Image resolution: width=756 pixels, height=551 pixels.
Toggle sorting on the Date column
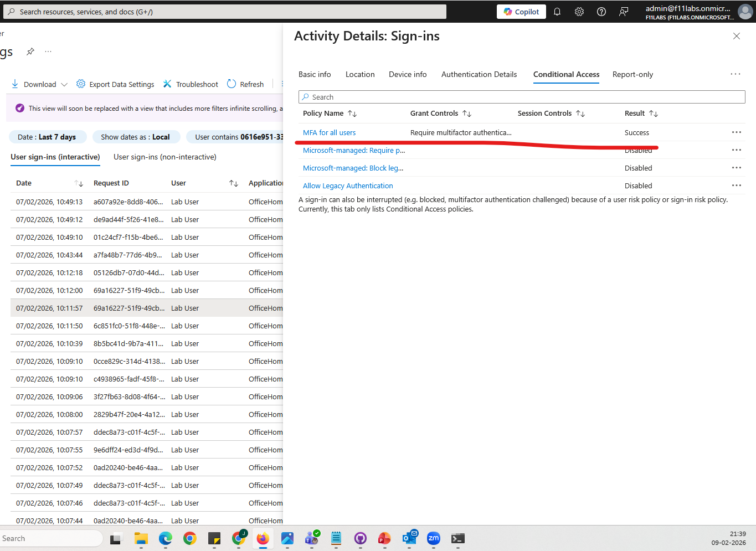tap(79, 183)
